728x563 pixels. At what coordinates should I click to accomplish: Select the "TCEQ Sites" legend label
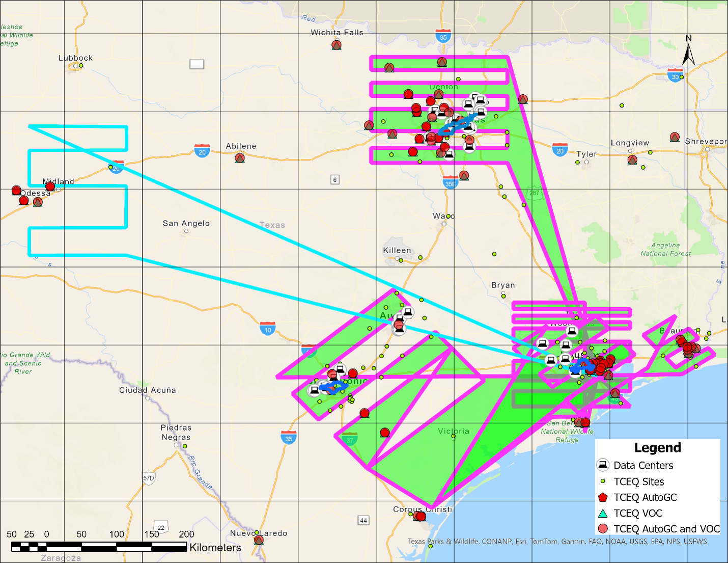tap(639, 481)
